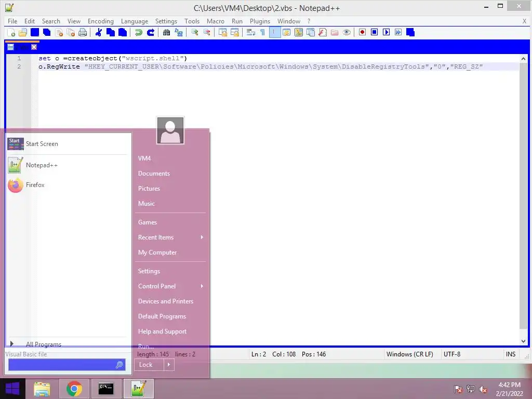Play back the recorded macro icon
Image resolution: width=532 pixels, height=399 pixels.
point(386,32)
